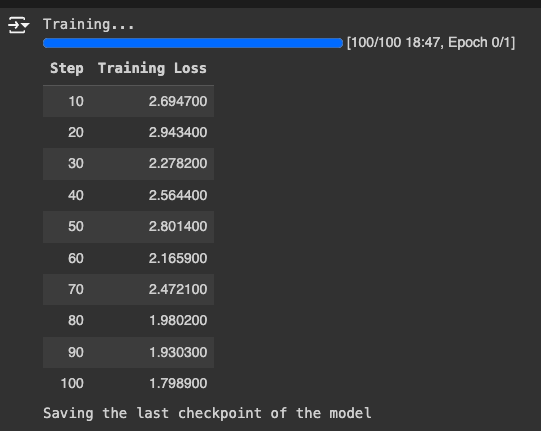Click the Saving the last checkpoint message
541x431 pixels.
pos(207,413)
